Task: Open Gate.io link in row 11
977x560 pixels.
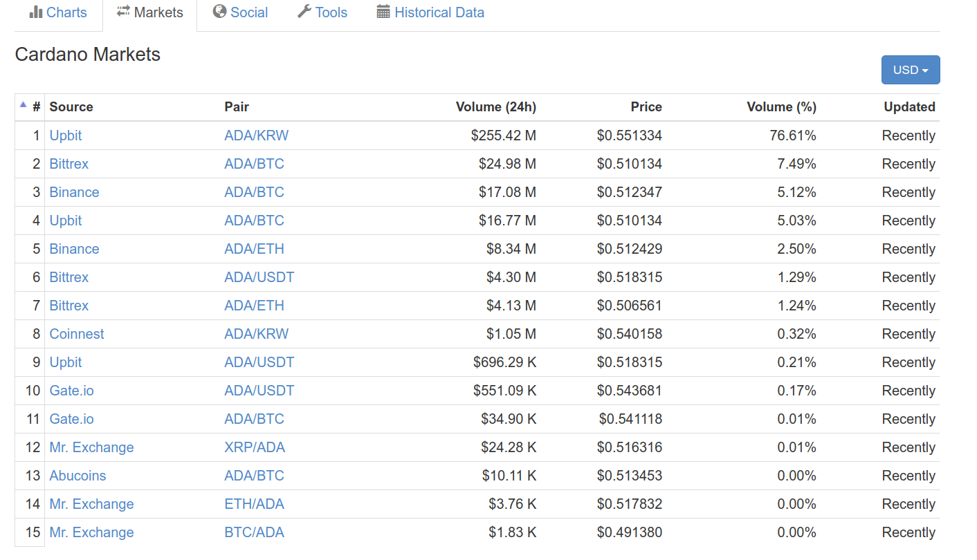Action: [x=71, y=419]
